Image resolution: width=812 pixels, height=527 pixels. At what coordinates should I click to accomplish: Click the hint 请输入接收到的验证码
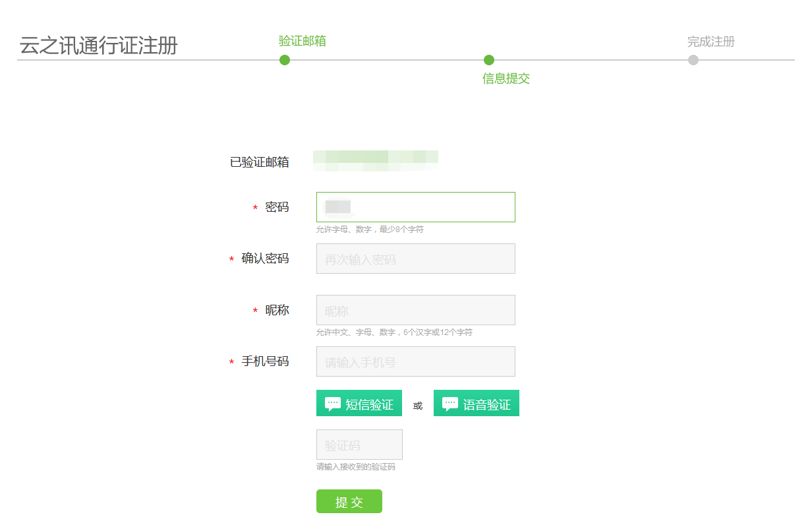pos(356,467)
